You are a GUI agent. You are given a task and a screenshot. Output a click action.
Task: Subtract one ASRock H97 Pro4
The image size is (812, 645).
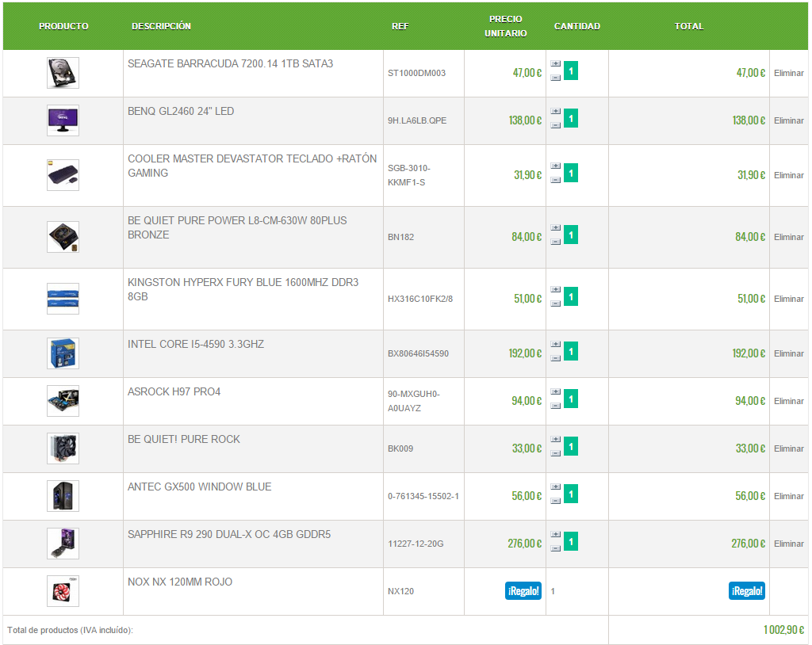(555, 406)
